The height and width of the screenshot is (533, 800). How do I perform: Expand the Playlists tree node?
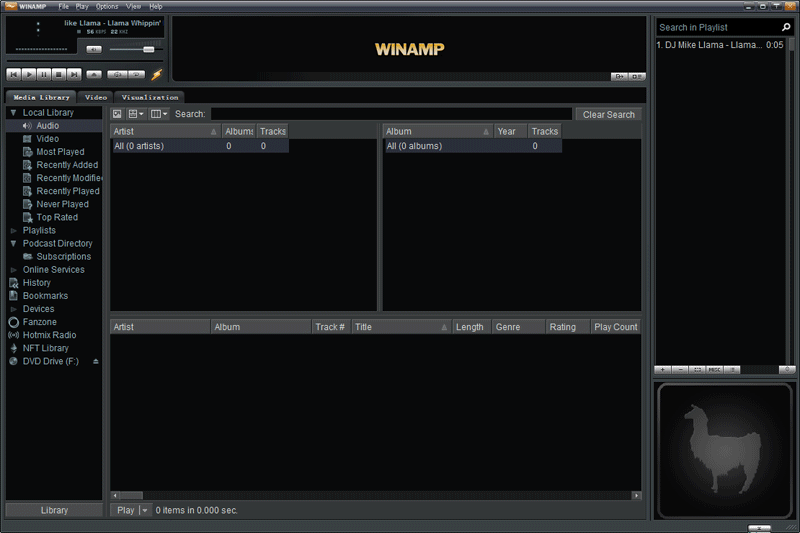pyautogui.click(x=13, y=231)
